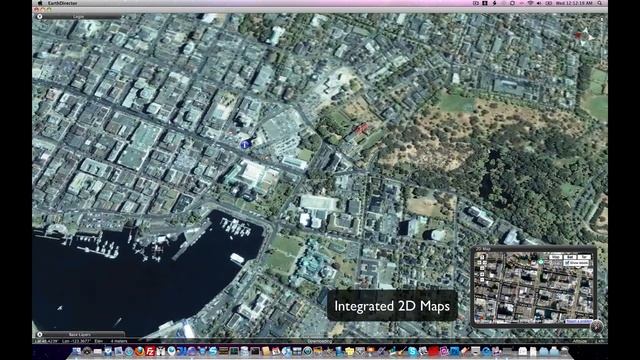Open the Wi-Fi menu bar icon
Viewport: 640px width, 360px height.
tap(530, 3)
